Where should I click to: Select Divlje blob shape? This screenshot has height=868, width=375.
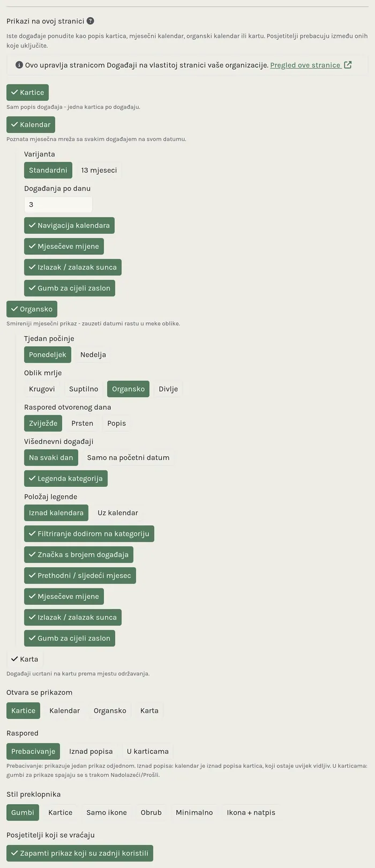coord(168,389)
